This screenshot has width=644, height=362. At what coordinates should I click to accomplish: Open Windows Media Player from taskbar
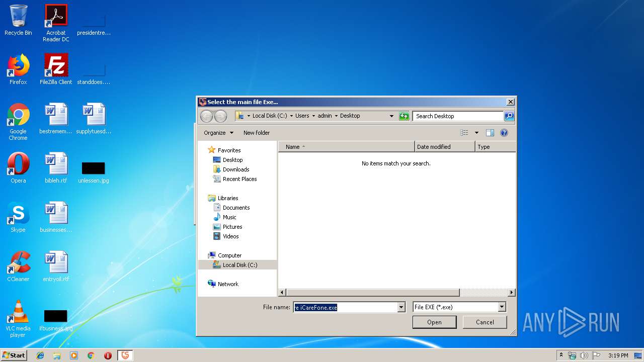pyautogui.click(x=74, y=355)
